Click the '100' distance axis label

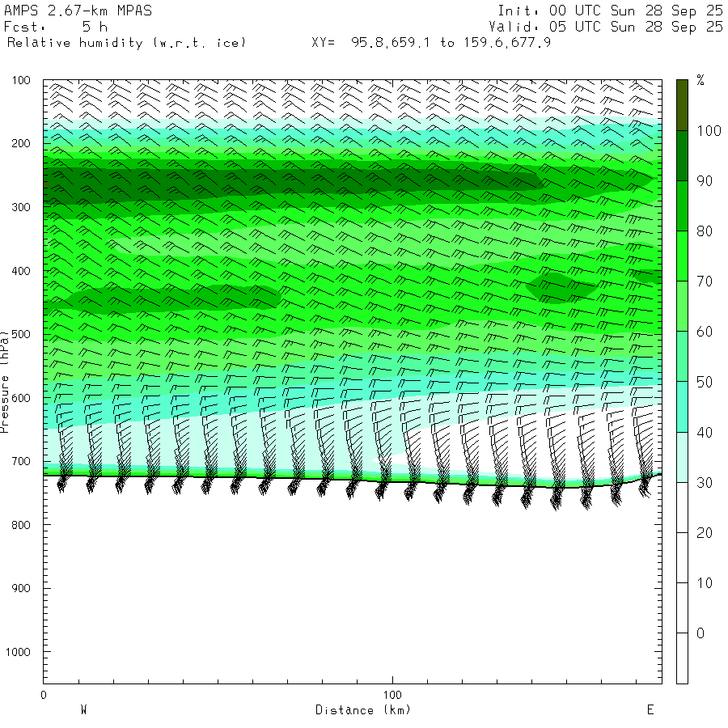click(392, 695)
